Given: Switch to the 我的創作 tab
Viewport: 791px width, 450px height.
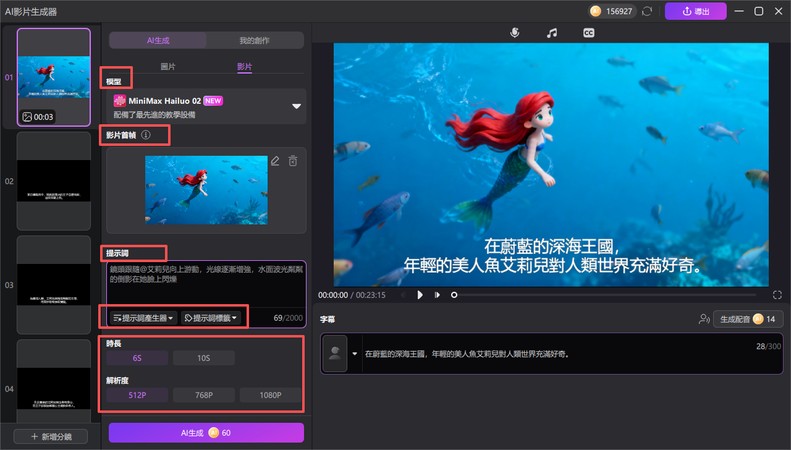Looking at the screenshot, I should 254,41.
